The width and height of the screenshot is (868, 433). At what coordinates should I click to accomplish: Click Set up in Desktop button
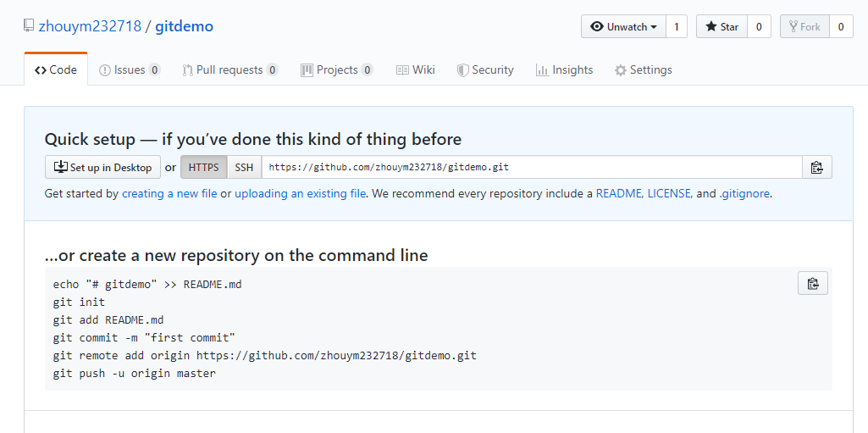point(103,167)
